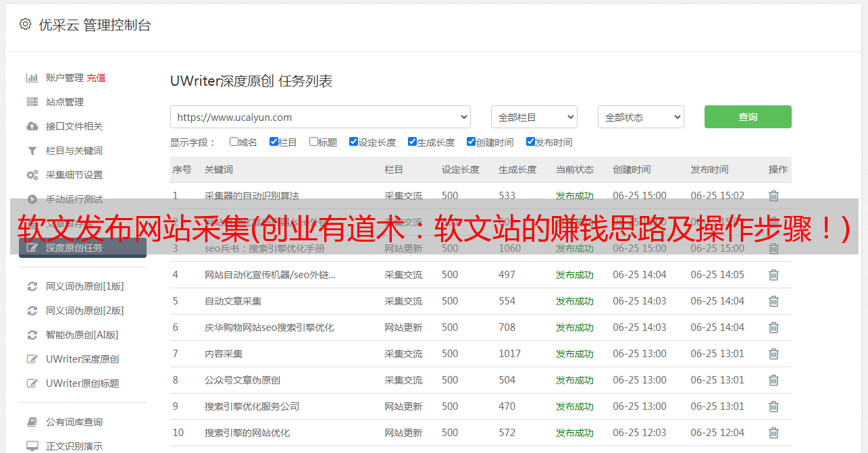Expand the 全部栏目 dropdown
Image resolution: width=868 pixels, height=453 pixels.
coord(534,117)
